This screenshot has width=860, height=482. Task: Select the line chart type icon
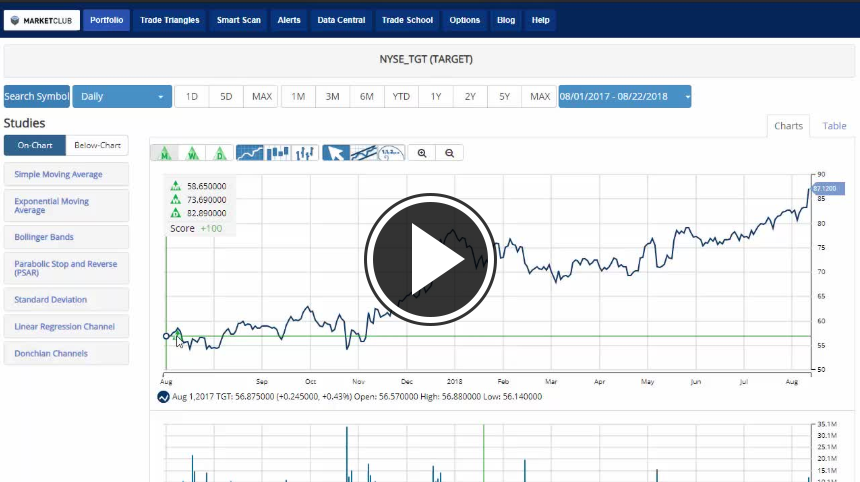[250, 153]
